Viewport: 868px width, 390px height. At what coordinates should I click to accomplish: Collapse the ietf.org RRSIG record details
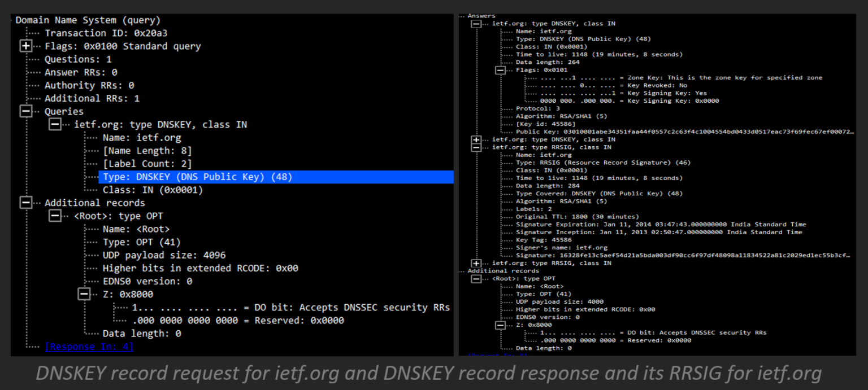coord(475,147)
